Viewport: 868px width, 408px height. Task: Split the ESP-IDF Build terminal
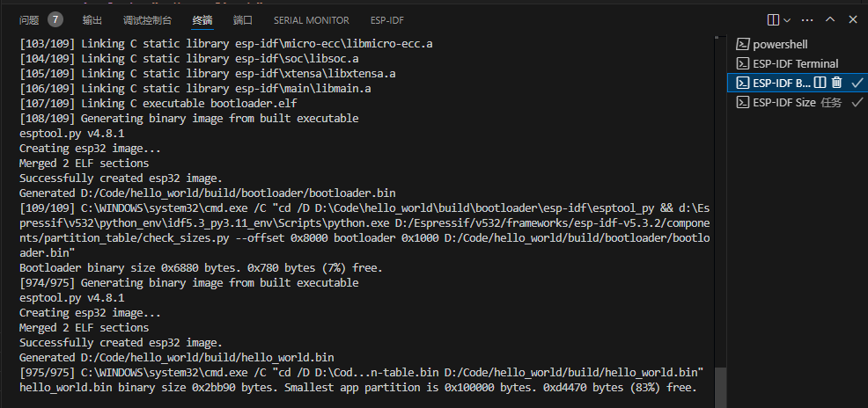coord(820,83)
